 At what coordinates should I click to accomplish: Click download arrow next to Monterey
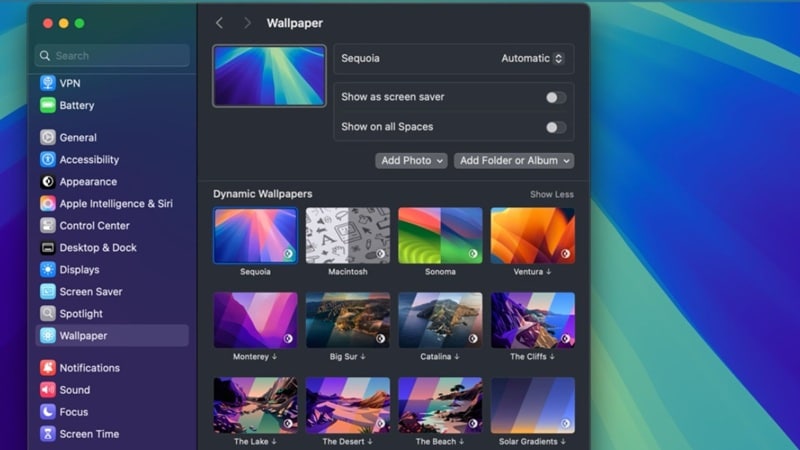point(274,357)
